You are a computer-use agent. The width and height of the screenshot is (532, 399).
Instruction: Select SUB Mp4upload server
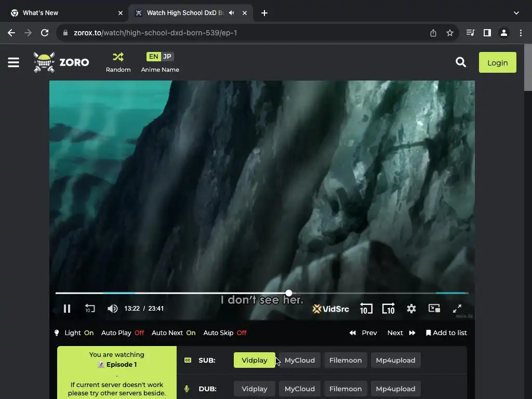tap(395, 361)
